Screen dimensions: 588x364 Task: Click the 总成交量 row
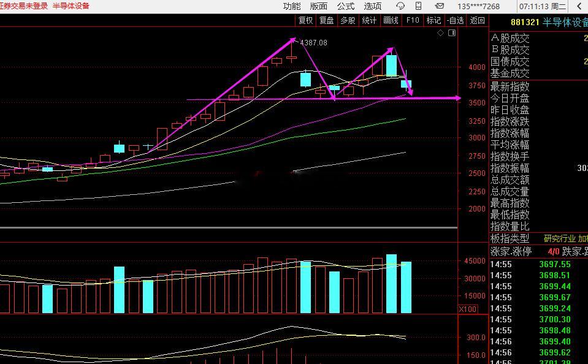pos(538,192)
